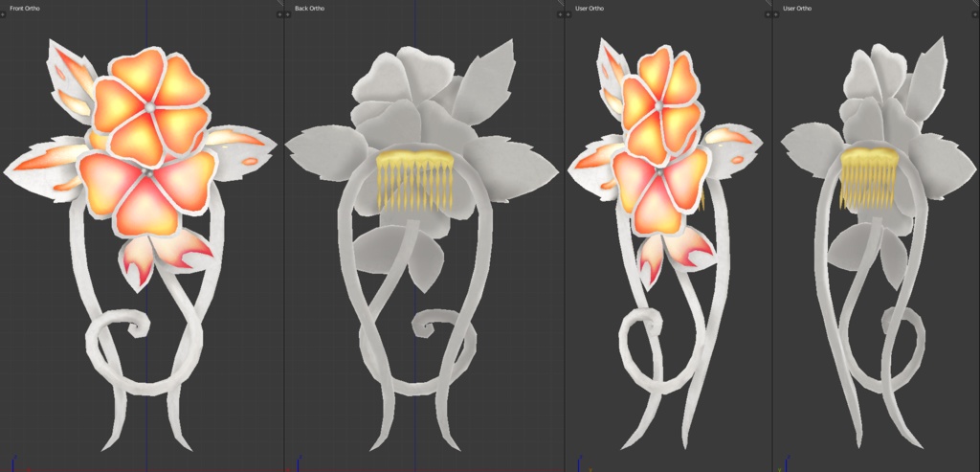980x472 pixels.
Task: Expand tool shelf in User Ortho comb viewport
Action: 776,14
